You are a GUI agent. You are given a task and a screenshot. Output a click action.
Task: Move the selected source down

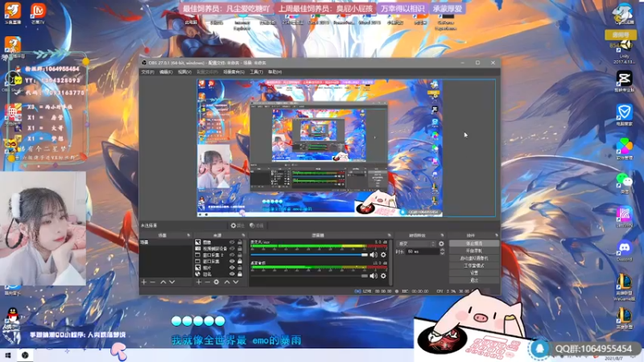(236, 282)
